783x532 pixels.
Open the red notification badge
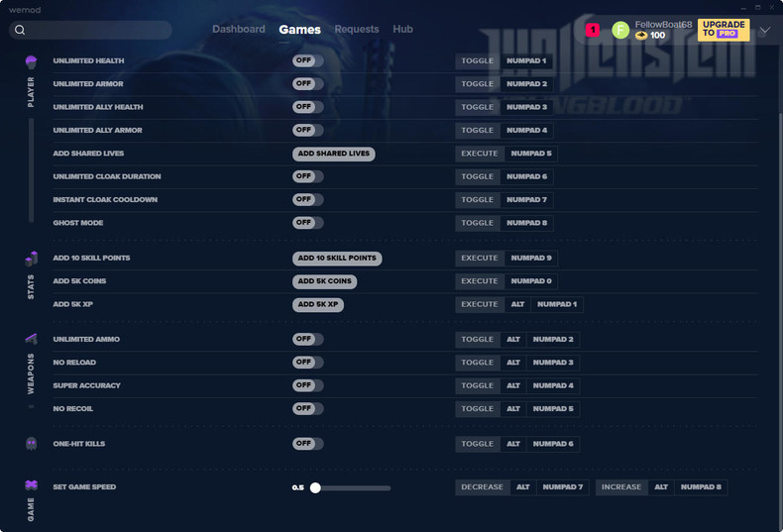(593, 30)
